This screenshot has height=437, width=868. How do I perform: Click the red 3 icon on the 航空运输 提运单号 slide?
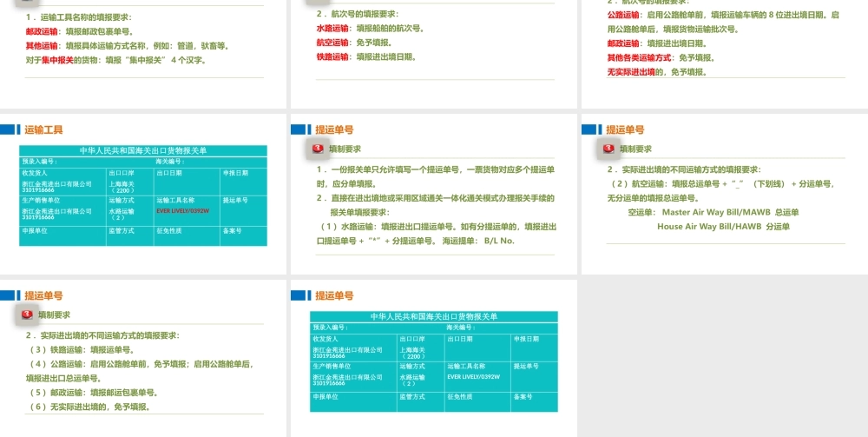608,149
